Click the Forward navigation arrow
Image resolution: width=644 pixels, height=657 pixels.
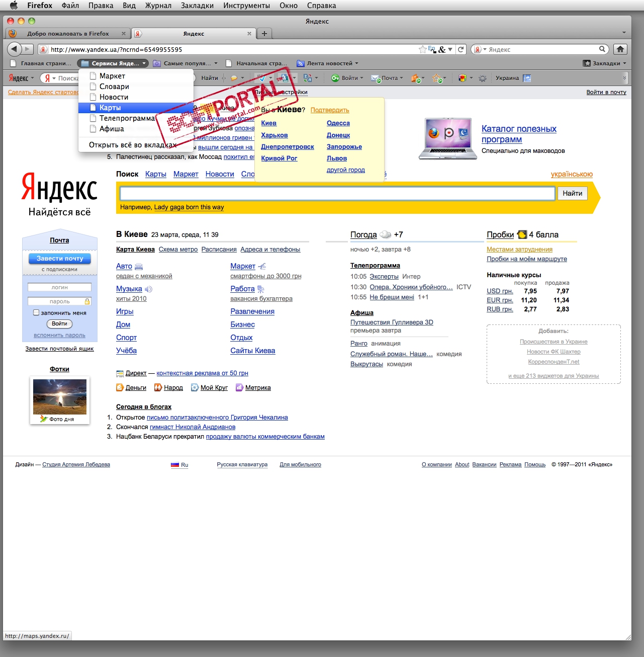(x=28, y=49)
